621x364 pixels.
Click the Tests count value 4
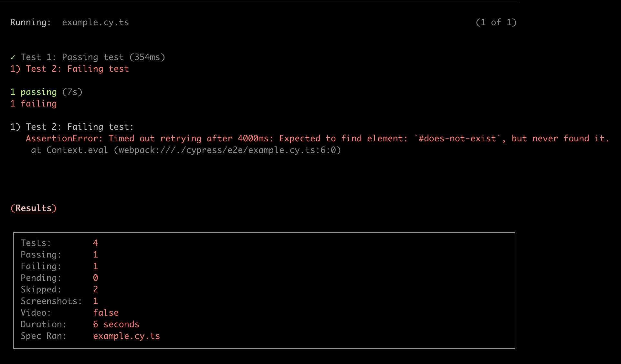pyautogui.click(x=95, y=243)
